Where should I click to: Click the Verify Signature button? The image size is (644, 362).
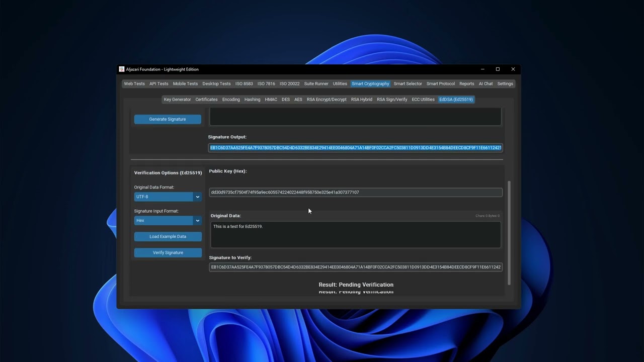(x=168, y=252)
